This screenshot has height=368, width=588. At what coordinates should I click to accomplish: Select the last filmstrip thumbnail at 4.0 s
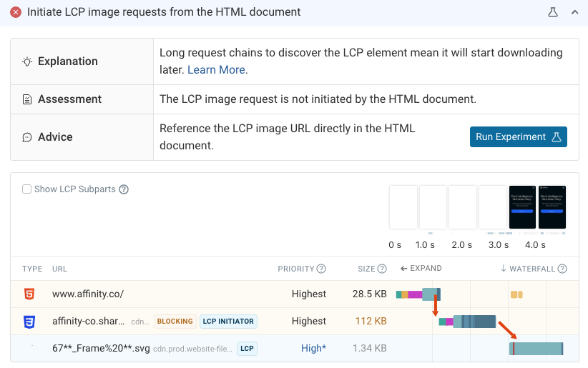coord(552,207)
